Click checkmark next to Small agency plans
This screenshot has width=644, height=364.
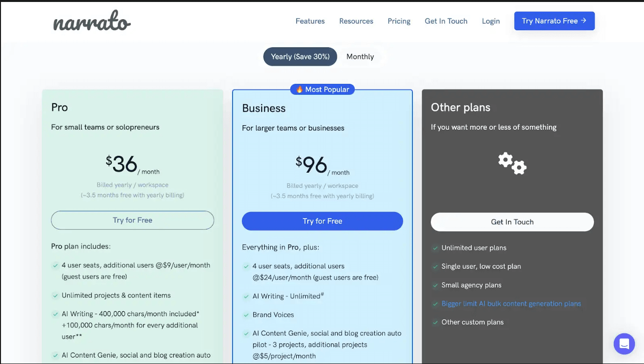pyautogui.click(x=435, y=285)
